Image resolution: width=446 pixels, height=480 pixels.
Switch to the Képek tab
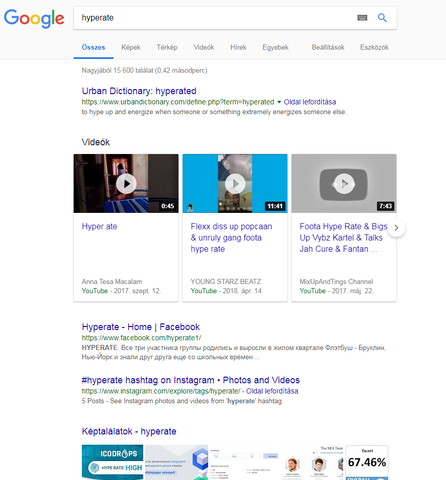pos(131,47)
